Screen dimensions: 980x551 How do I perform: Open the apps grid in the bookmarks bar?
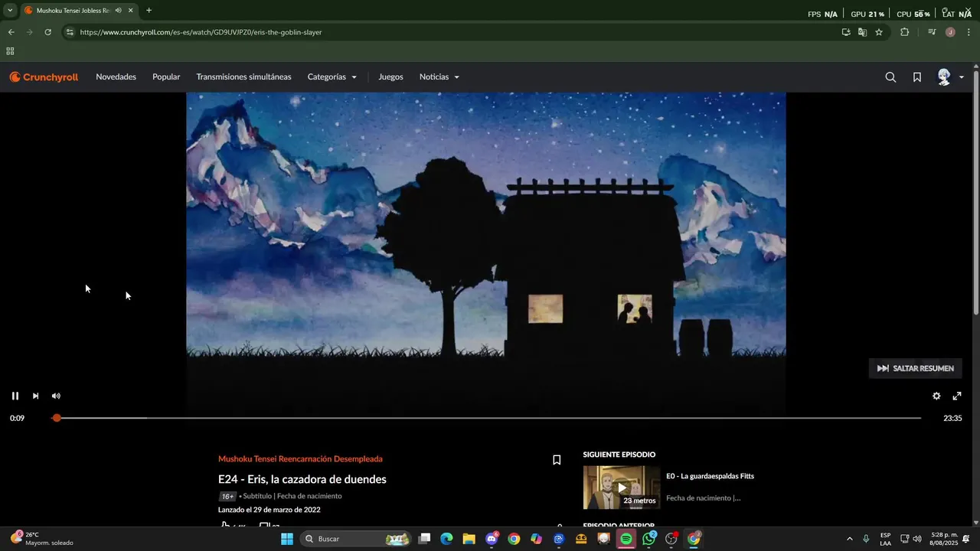tap(10, 51)
